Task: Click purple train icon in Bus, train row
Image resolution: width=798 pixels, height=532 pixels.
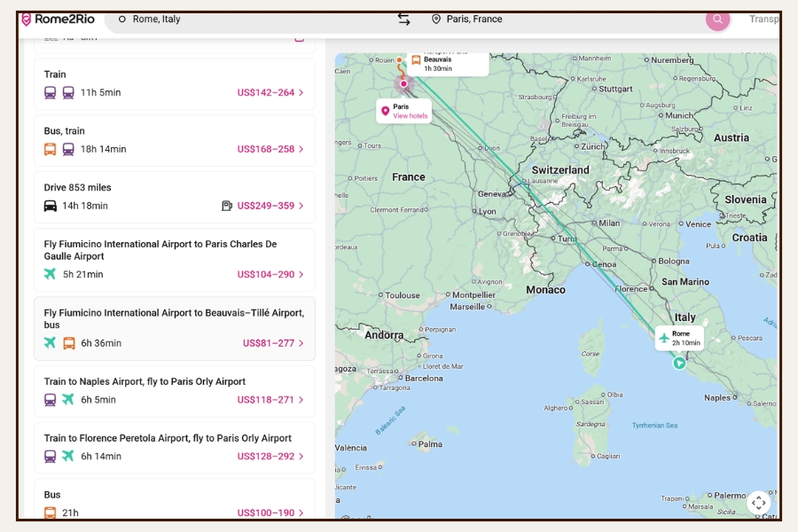Action: pos(68,149)
